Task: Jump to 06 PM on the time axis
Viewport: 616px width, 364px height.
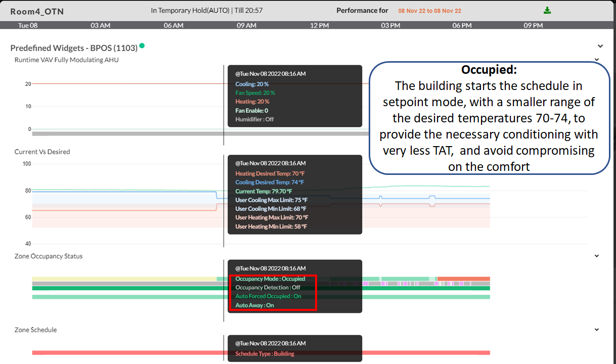Action: point(462,25)
